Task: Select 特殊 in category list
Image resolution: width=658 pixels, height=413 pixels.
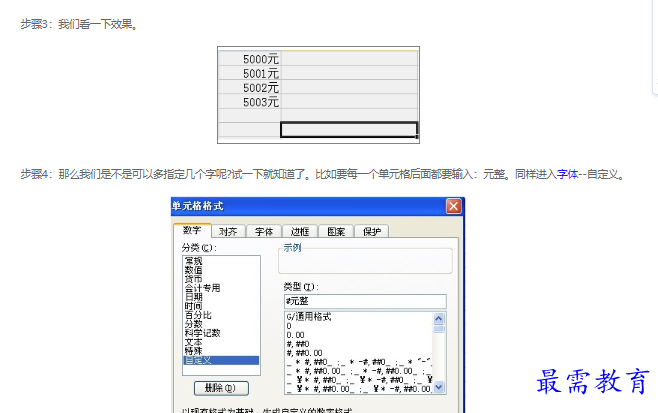Action: 221,351
